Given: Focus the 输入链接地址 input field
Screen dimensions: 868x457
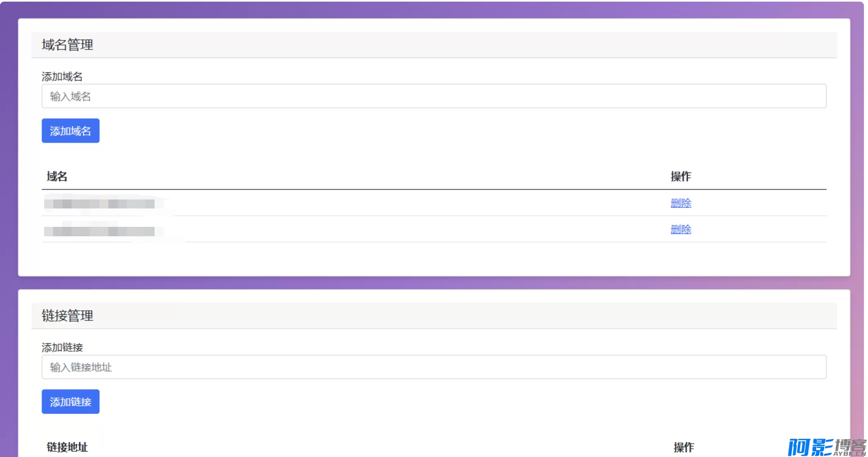Looking at the screenshot, I should pos(433,367).
